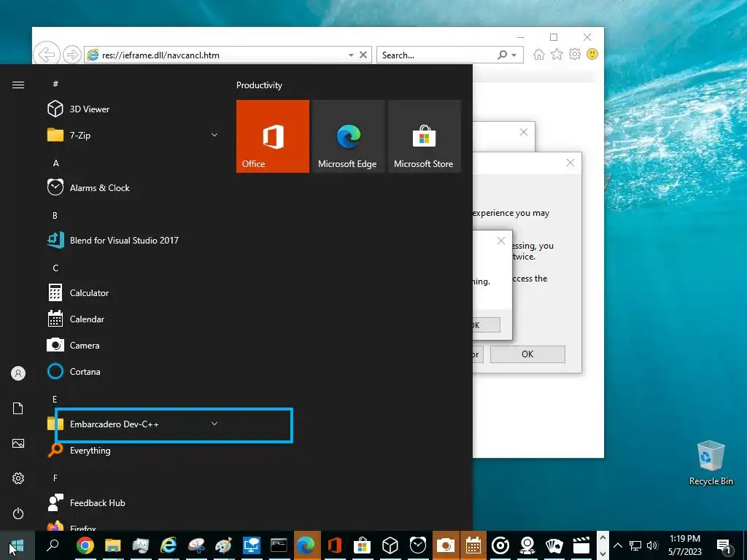Click the 'C' letter header in app list
The width and height of the screenshot is (747, 560).
coord(55,268)
